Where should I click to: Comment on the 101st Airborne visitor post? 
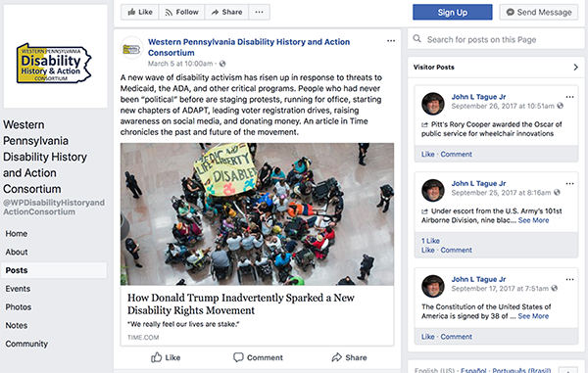456,251
